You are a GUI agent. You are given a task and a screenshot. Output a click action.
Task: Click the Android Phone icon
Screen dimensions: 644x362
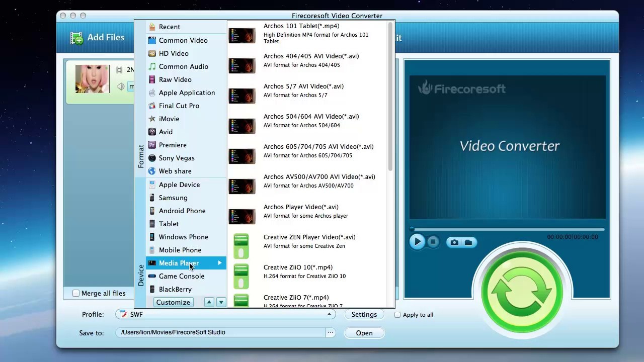pyautogui.click(x=152, y=211)
